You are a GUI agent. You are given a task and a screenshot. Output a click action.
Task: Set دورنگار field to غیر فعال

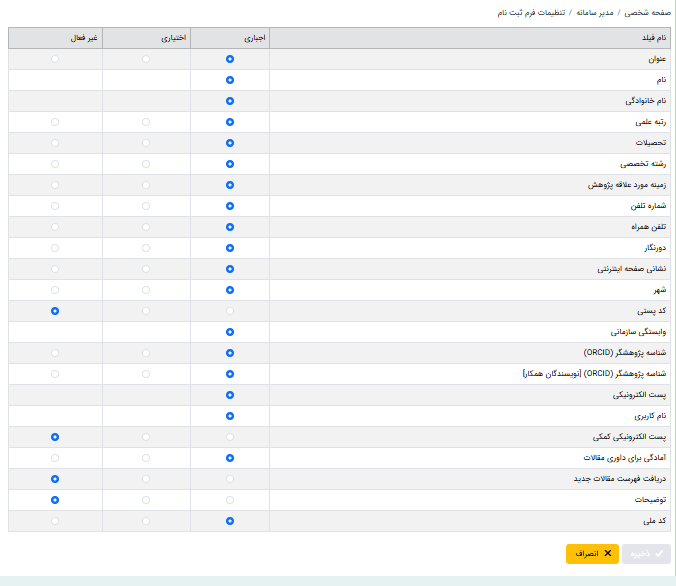click(55, 248)
